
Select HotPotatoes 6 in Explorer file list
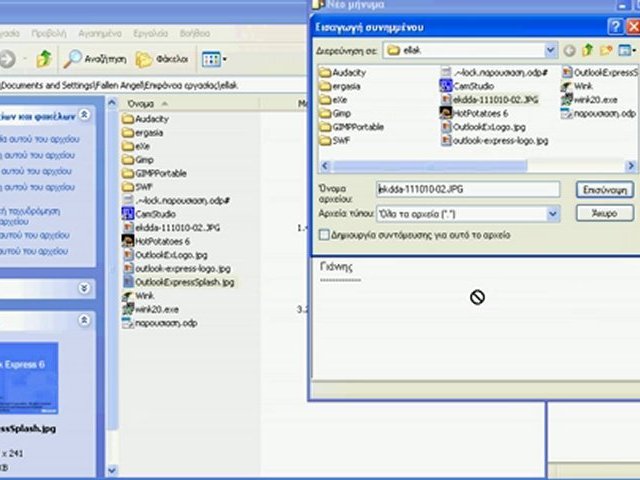(x=156, y=241)
